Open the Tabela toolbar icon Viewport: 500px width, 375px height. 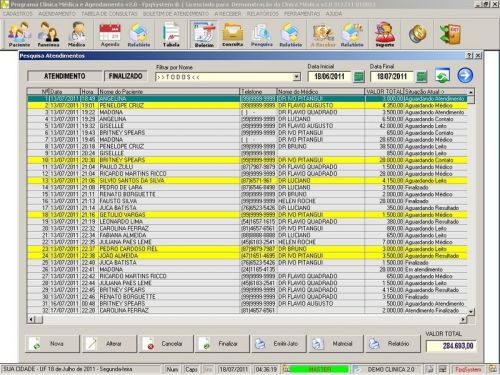[x=171, y=34]
